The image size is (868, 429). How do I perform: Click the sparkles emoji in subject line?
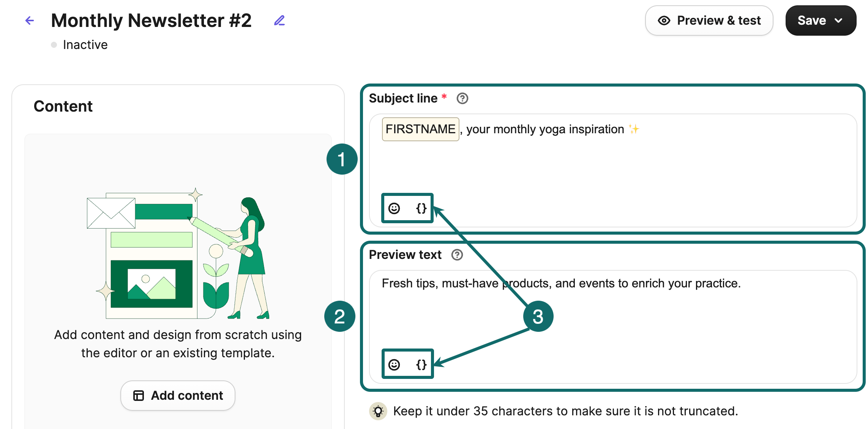634,129
